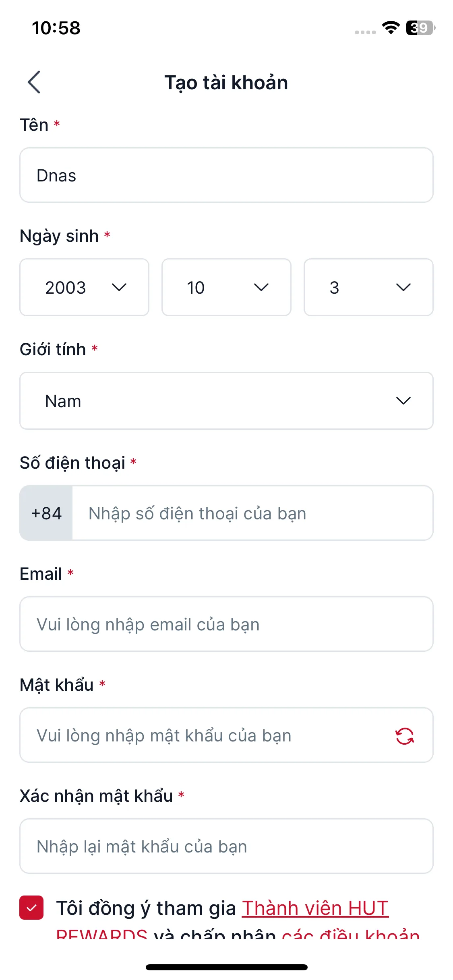Click the red refresh icon in password field
Screen dimensions: 453x980
pyautogui.click(x=404, y=736)
